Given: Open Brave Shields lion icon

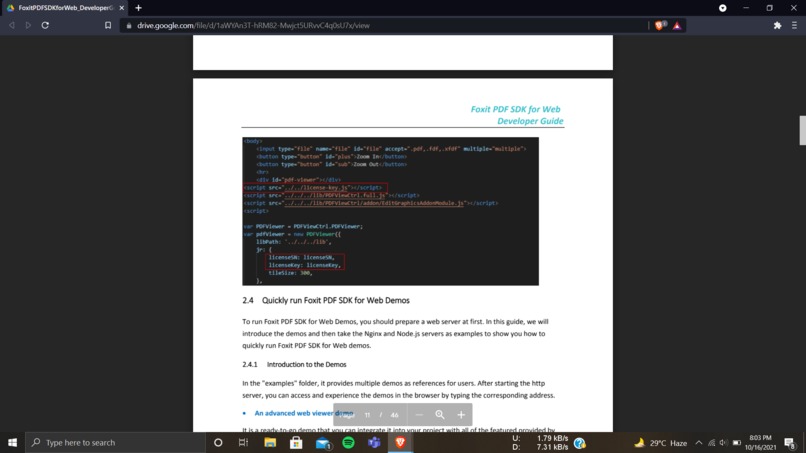Looking at the screenshot, I should pos(660,25).
